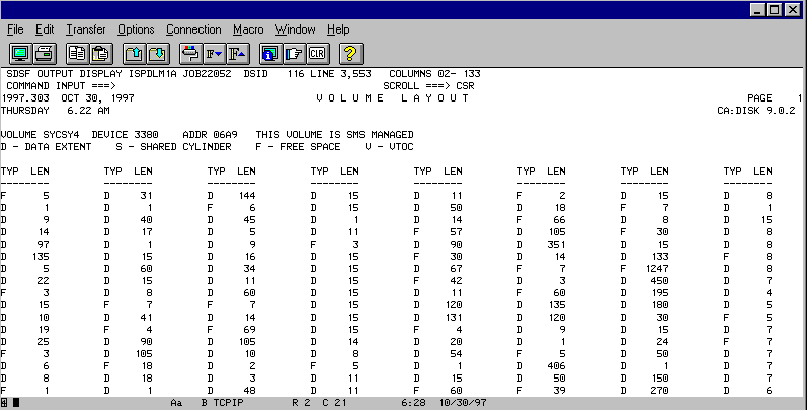Click the F up-arrow larger font icon
This screenshot has height=410, width=807.
coord(238,54)
